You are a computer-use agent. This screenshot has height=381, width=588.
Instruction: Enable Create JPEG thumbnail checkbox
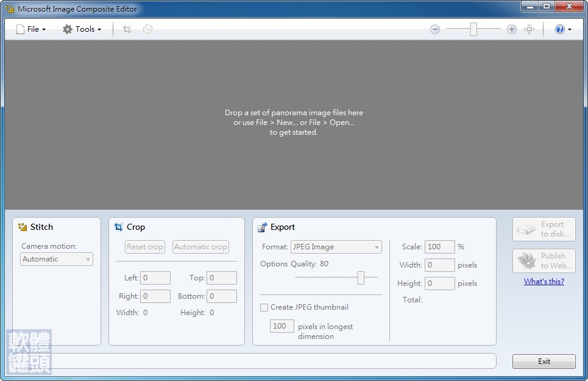coord(264,307)
